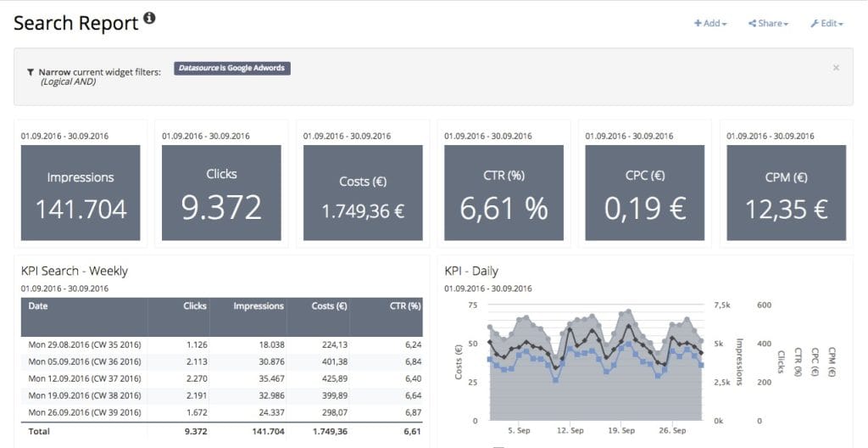
Task: Sort table by Date column header
Action: pyautogui.click(x=38, y=306)
